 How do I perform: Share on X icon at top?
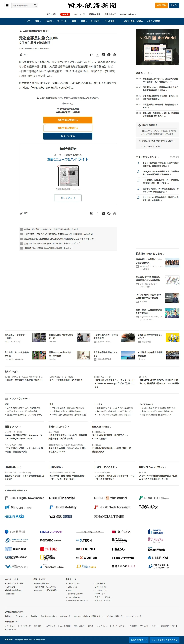(103, 55)
